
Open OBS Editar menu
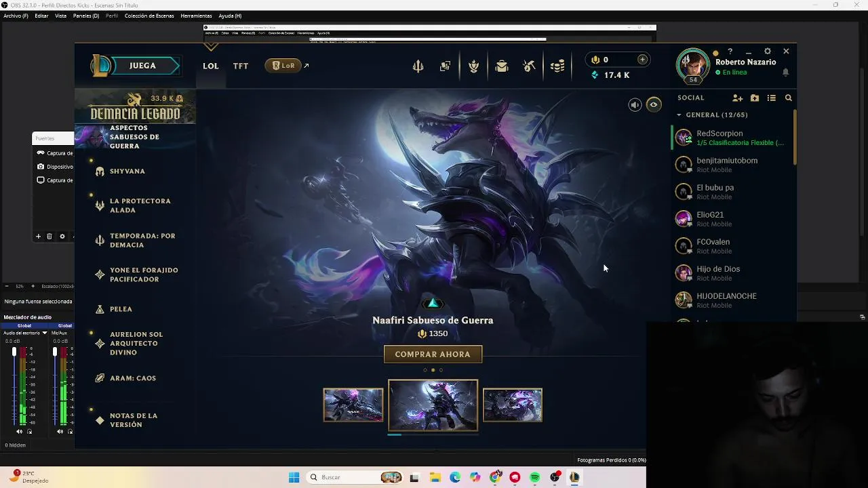click(41, 16)
